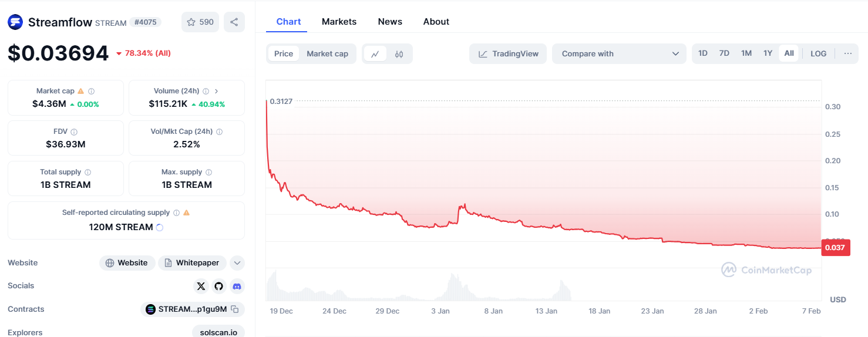Visit the project Website link
This screenshot has height=337, width=868.
pyautogui.click(x=127, y=263)
